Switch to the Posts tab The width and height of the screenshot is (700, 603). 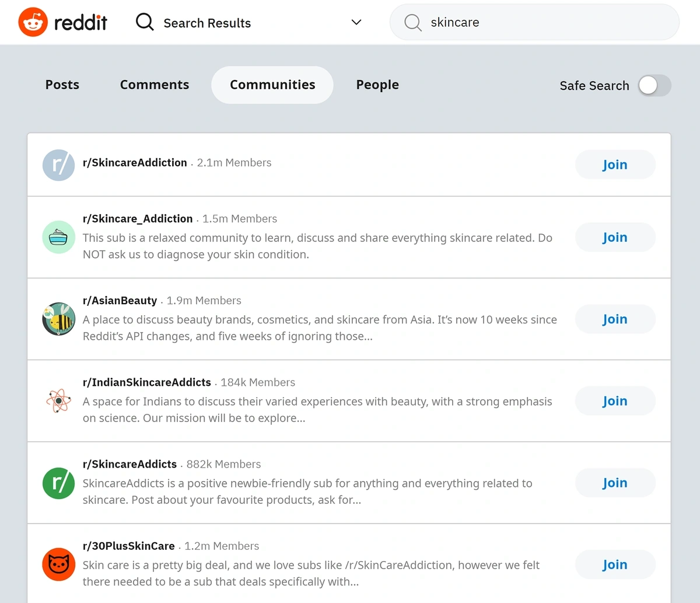coord(62,85)
